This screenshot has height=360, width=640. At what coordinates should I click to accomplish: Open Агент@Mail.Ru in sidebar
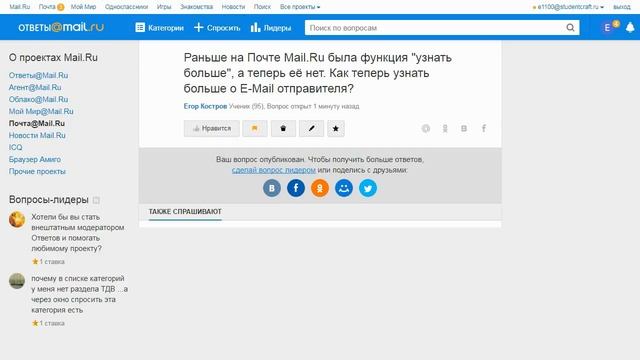coord(35,87)
